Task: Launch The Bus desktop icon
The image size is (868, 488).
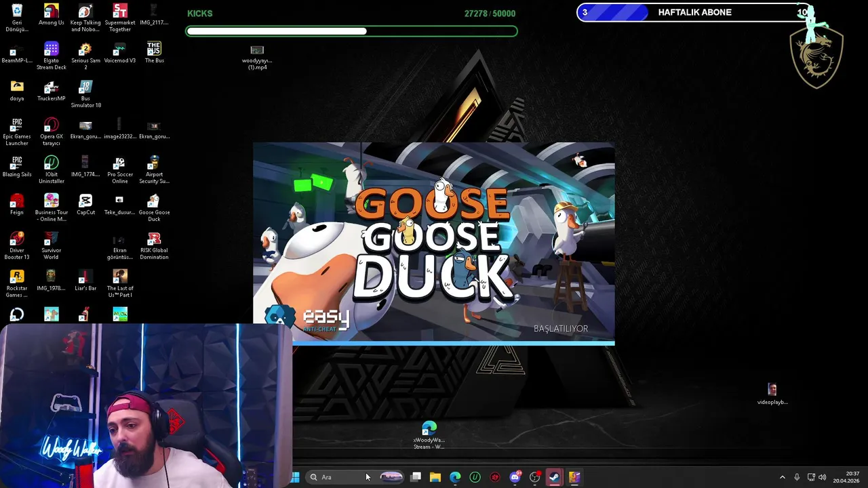Action: tap(154, 53)
